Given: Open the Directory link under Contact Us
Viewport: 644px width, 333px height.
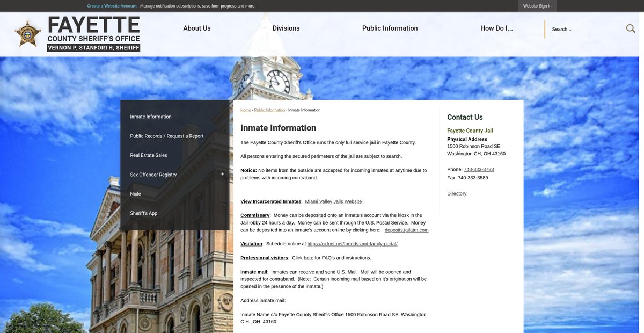Looking at the screenshot, I should (x=457, y=193).
